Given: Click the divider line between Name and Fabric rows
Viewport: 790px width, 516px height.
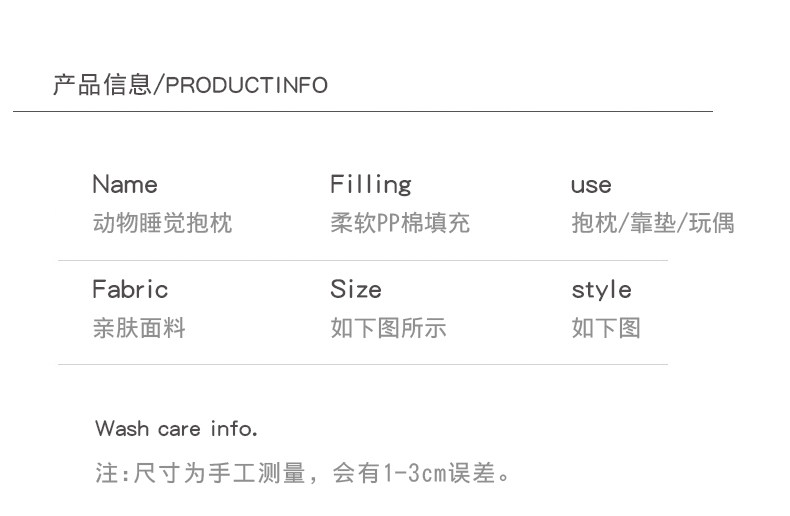Looking at the screenshot, I should pos(362,260).
